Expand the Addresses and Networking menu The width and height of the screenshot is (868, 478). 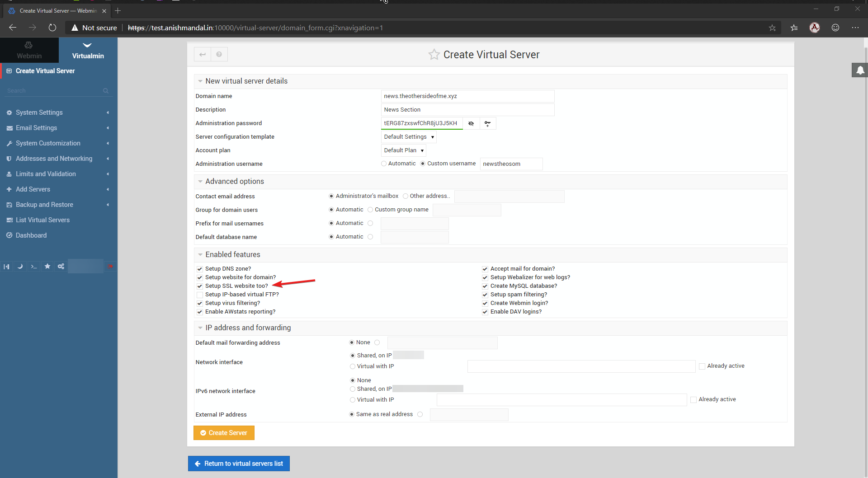[x=54, y=158]
